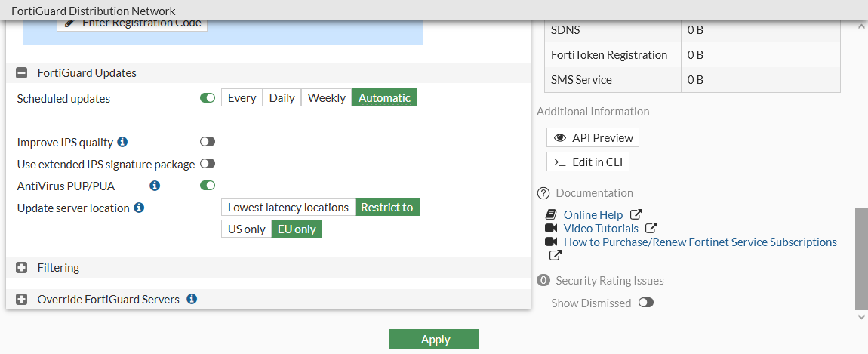868x354 pixels.
Task: Click info icon next to Update server location
Action: click(x=139, y=208)
